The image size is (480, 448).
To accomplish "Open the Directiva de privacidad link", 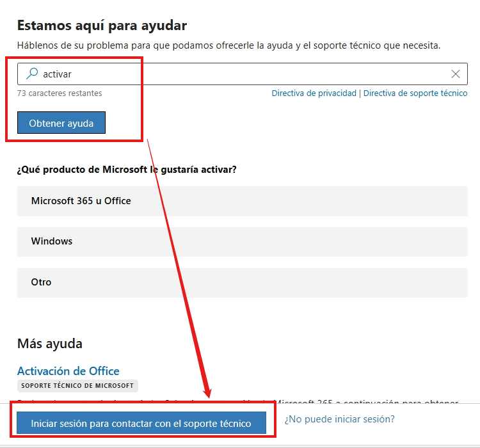I will coord(314,93).
